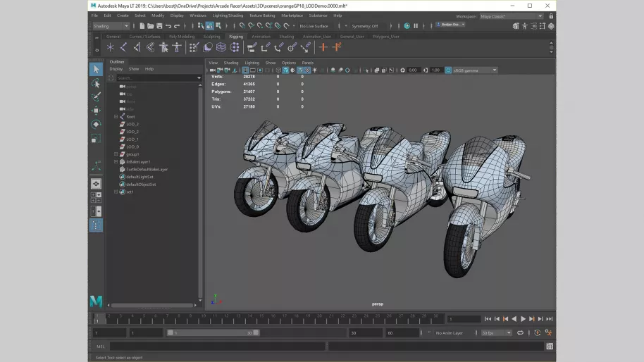Open the Modify menu
Image resolution: width=644 pixels, height=362 pixels.
click(x=158, y=15)
